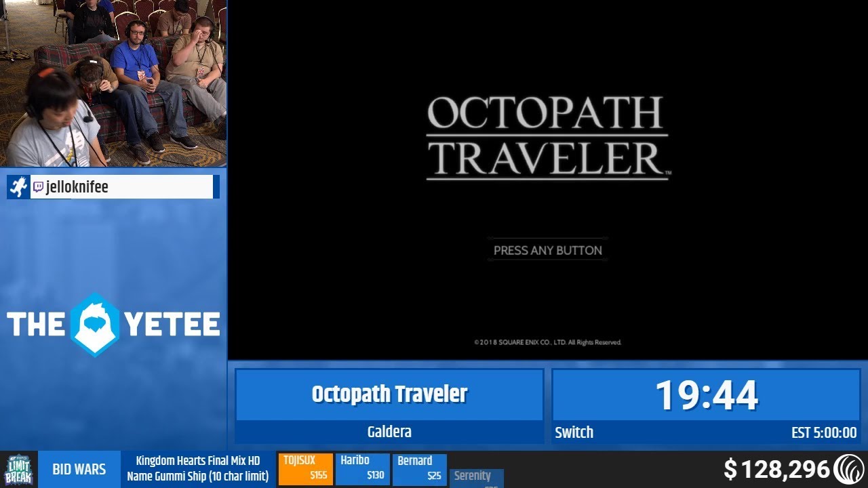
Task: Click the EST 5:00:00 estimate
Action: (824, 432)
